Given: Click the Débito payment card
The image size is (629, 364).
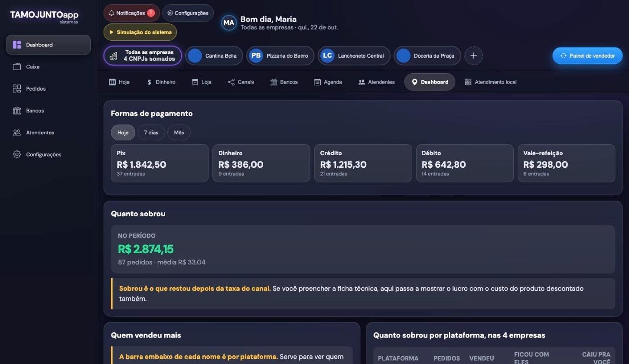Looking at the screenshot, I should [x=465, y=163].
